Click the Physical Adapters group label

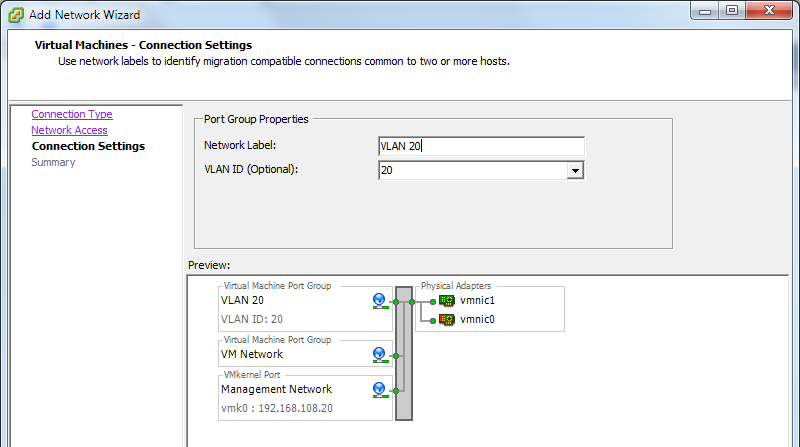[456, 286]
